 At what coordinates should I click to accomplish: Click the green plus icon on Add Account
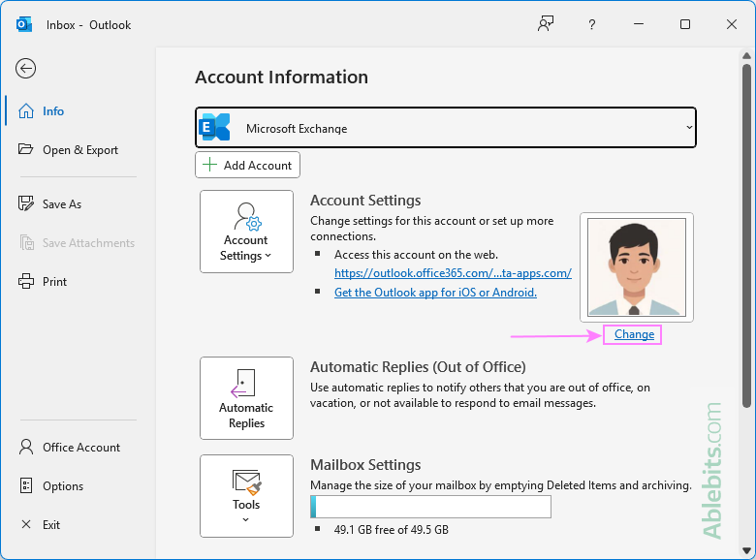[x=209, y=165]
